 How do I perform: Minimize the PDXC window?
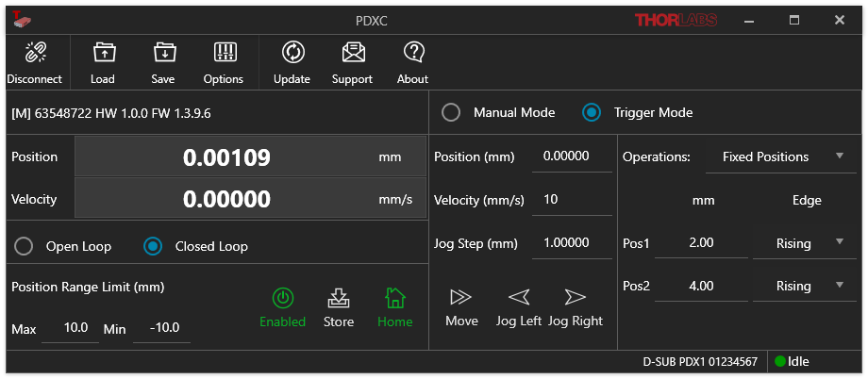(749, 21)
